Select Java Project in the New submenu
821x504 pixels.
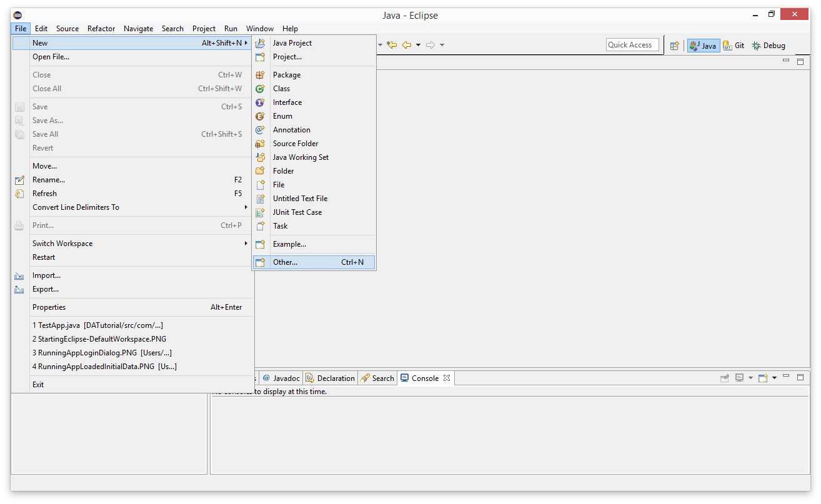pyautogui.click(x=292, y=43)
